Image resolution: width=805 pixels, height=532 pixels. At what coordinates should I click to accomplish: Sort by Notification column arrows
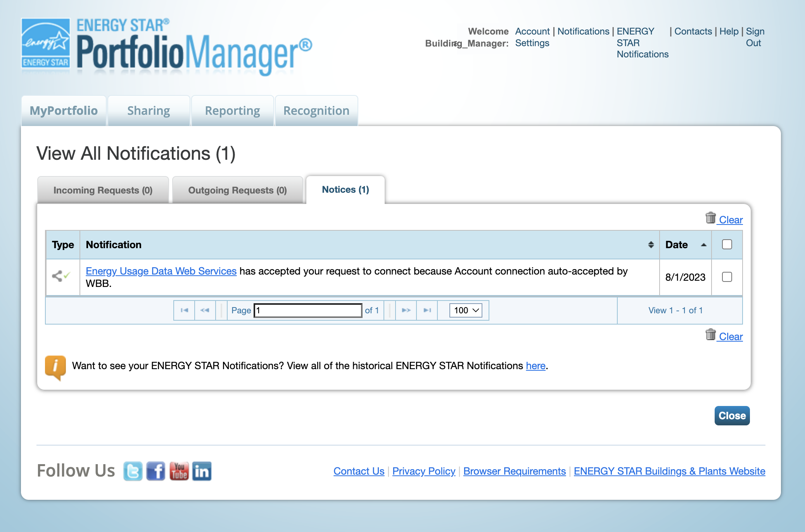pos(651,245)
